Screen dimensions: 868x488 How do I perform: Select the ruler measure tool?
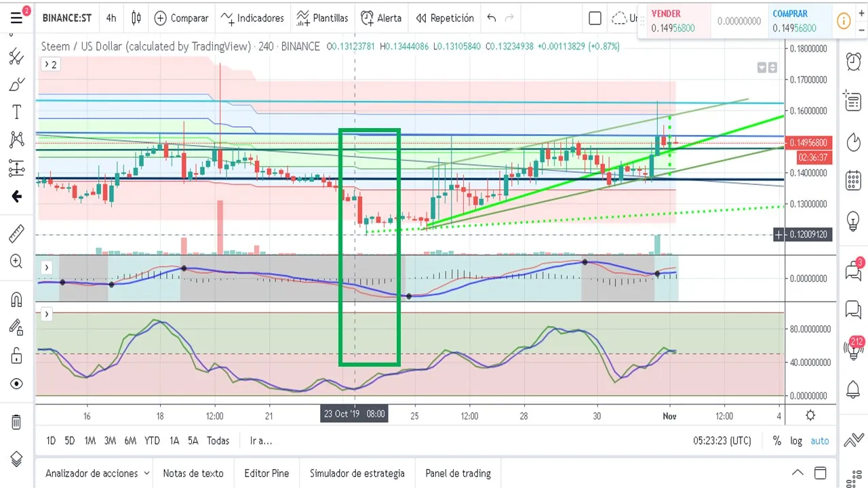point(16,233)
